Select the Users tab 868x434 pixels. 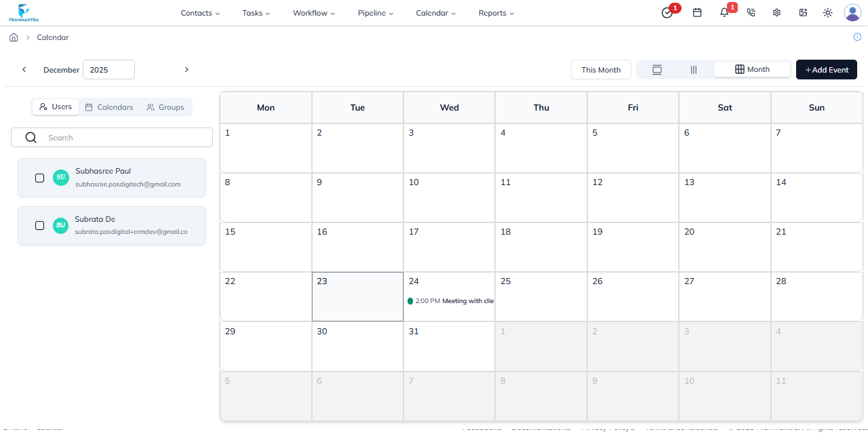click(x=56, y=107)
